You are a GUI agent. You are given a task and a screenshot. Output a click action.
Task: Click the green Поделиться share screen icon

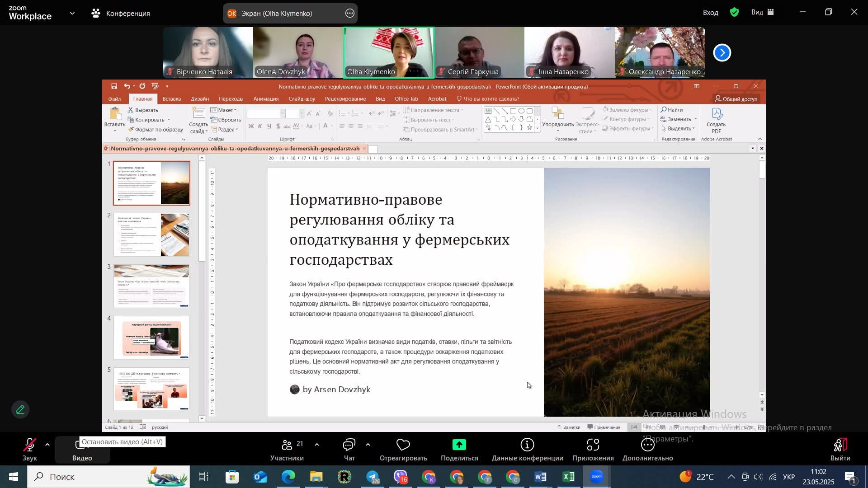click(459, 445)
